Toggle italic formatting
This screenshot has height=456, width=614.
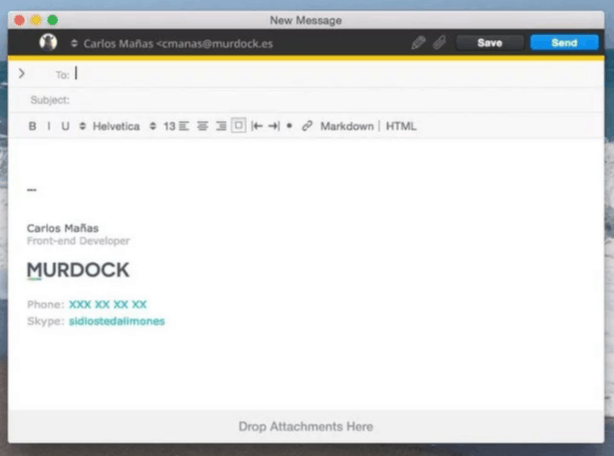point(49,126)
